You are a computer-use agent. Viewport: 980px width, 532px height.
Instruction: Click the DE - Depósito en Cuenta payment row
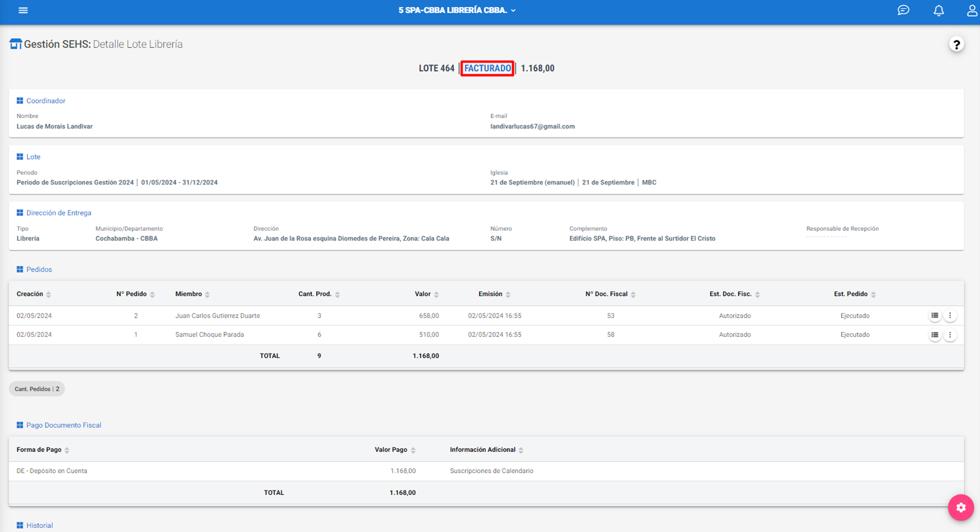486,471
